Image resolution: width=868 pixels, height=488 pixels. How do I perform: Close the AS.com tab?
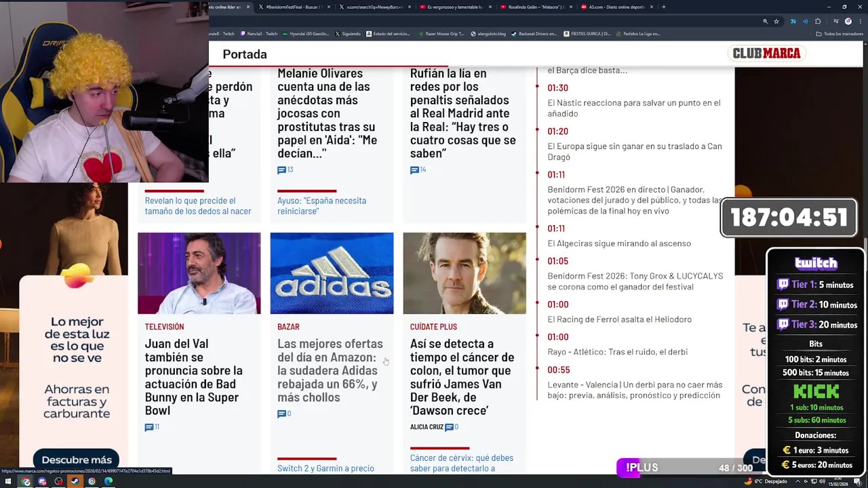click(652, 7)
